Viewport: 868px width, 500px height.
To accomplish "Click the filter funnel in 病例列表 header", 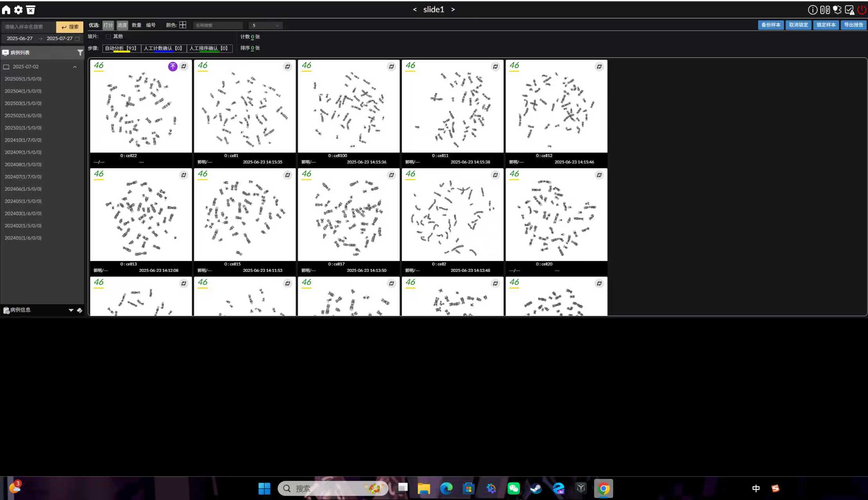I will (x=80, y=52).
